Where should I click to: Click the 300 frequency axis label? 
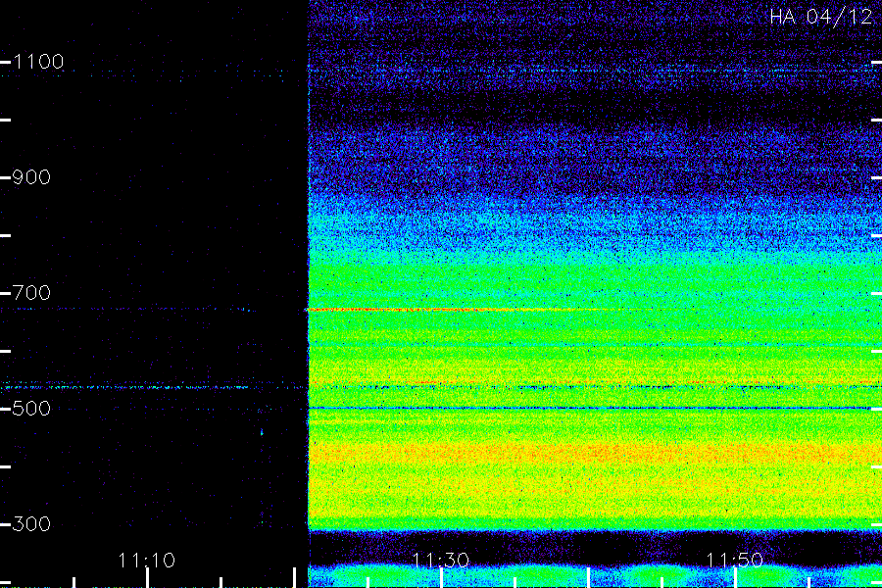31,524
